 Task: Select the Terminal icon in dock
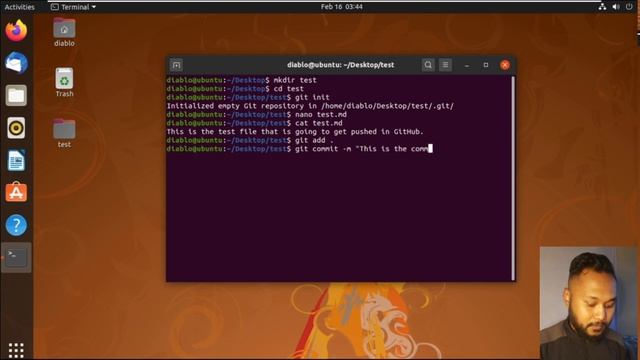pos(16,257)
